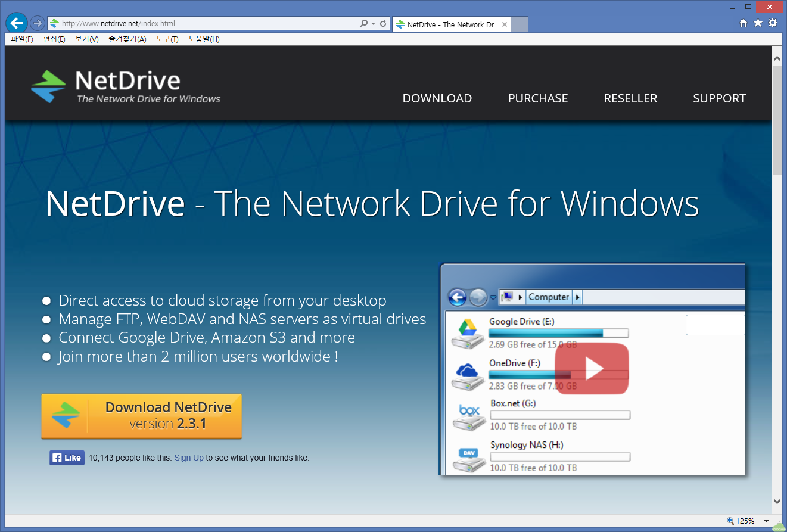
Task: Open the 도움말(H) menu
Action: click(x=204, y=39)
